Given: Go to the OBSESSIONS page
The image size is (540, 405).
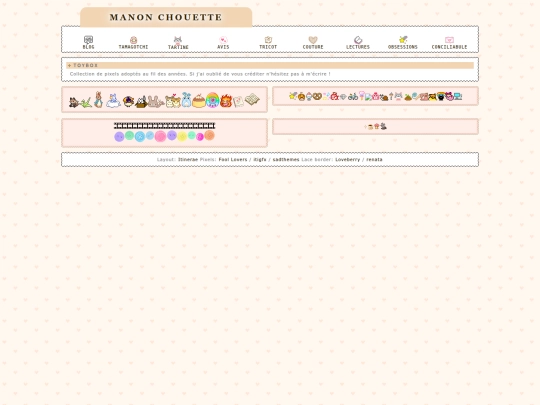Looking at the screenshot, I should tap(403, 43).
